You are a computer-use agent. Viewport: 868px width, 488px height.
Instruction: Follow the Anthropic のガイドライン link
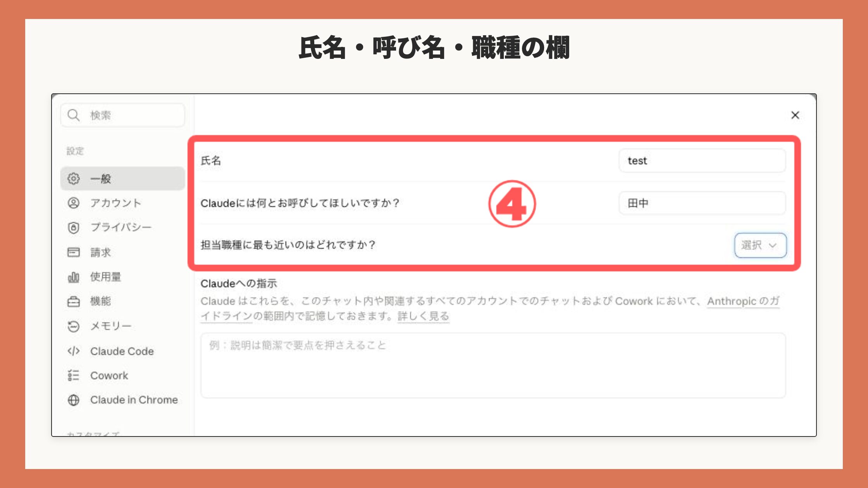[743, 301]
